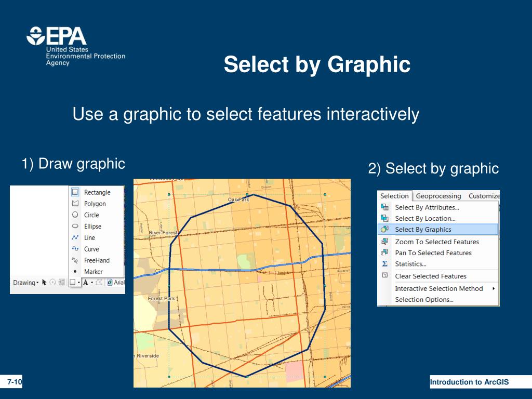This screenshot has height=399, width=532.
Task: Activate the Select Elements arrow tool
Action: [x=44, y=282]
